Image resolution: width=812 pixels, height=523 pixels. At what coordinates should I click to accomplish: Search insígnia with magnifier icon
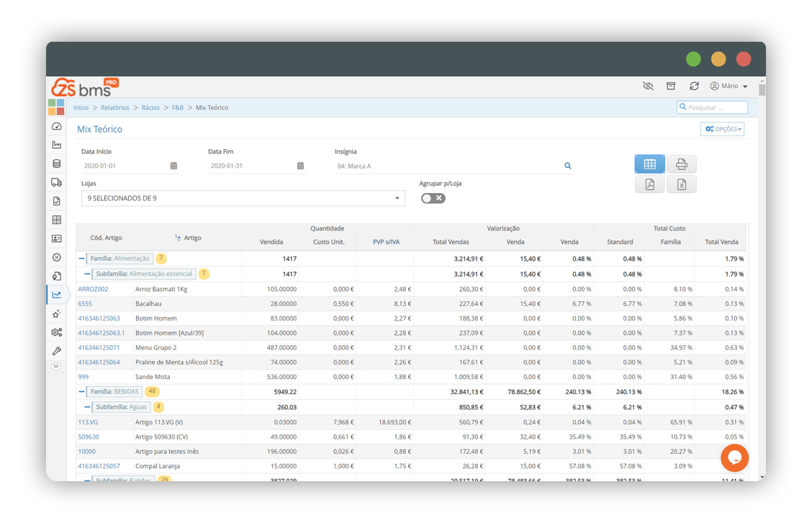coord(567,166)
